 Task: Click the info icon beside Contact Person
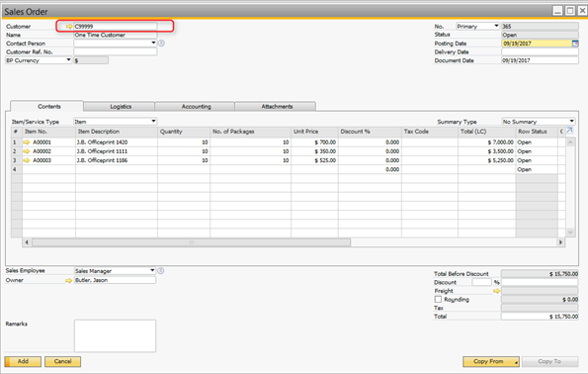click(161, 44)
